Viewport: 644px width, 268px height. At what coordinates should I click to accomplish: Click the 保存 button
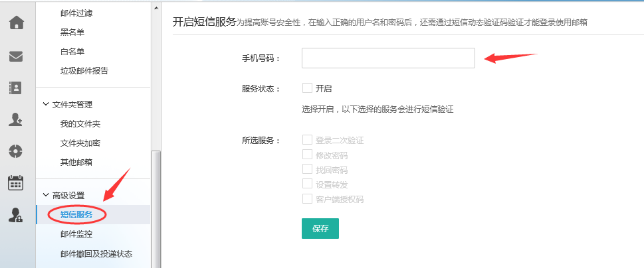(x=320, y=228)
